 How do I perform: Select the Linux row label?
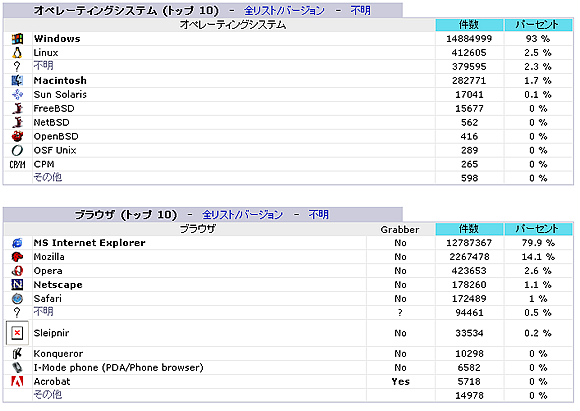[46, 53]
